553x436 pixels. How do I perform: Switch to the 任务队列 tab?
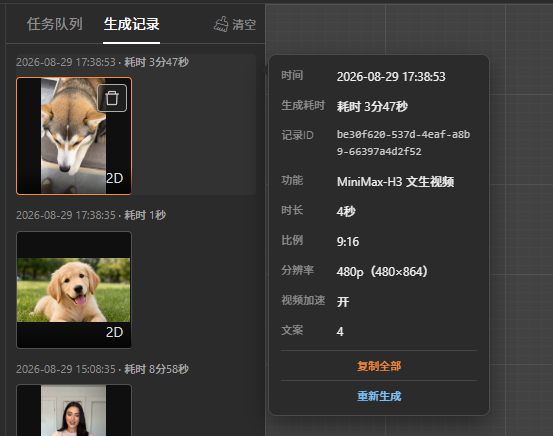[55, 24]
